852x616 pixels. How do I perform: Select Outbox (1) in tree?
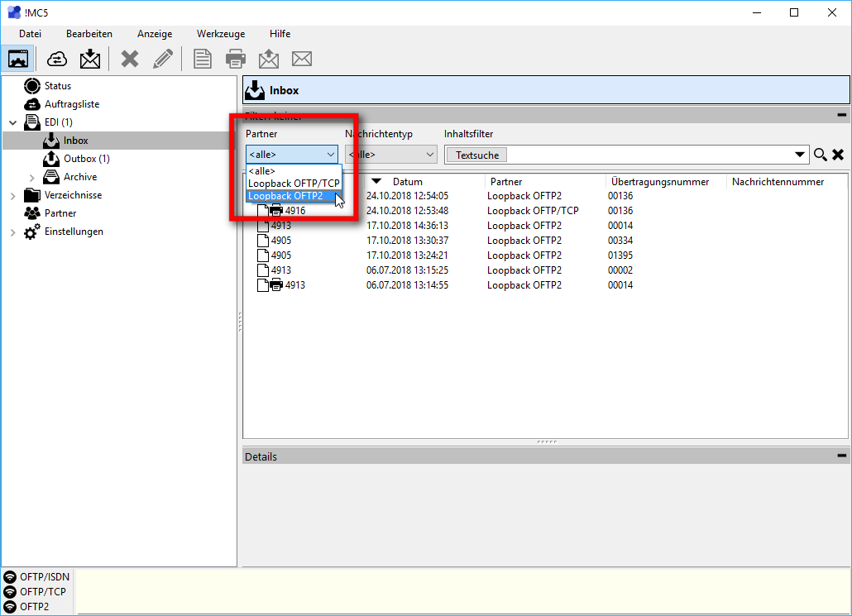(x=86, y=159)
